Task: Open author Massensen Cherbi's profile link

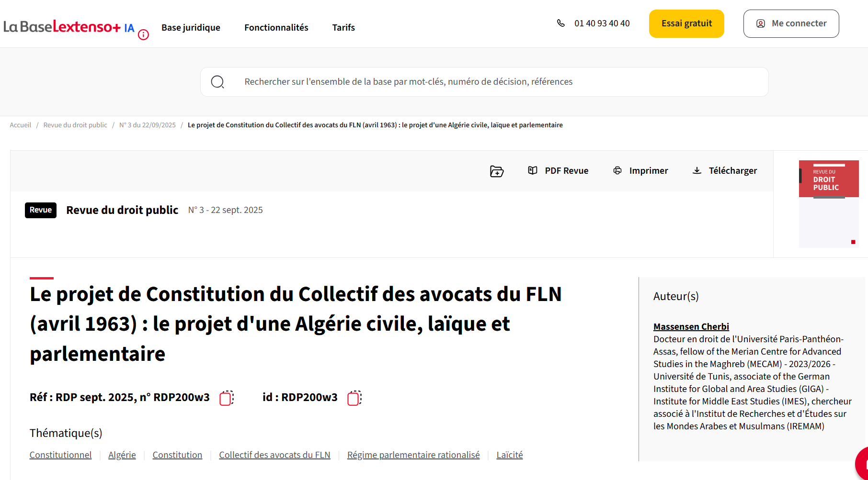Action: [x=691, y=326]
